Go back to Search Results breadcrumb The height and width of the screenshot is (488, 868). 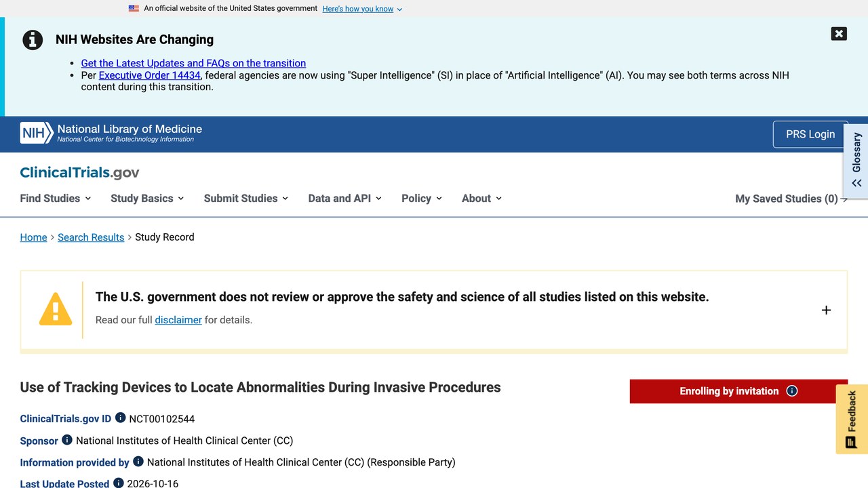coord(91,237)
